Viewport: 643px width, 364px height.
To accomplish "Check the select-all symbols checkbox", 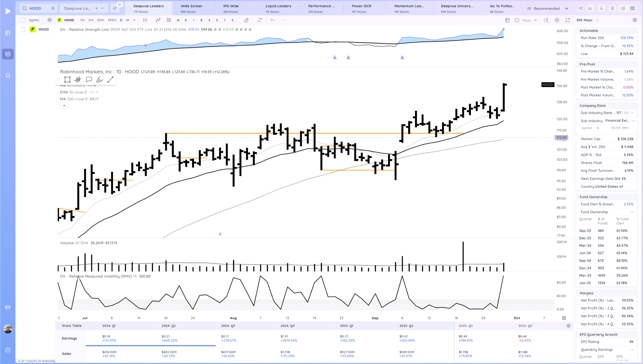I will [23, 20].
